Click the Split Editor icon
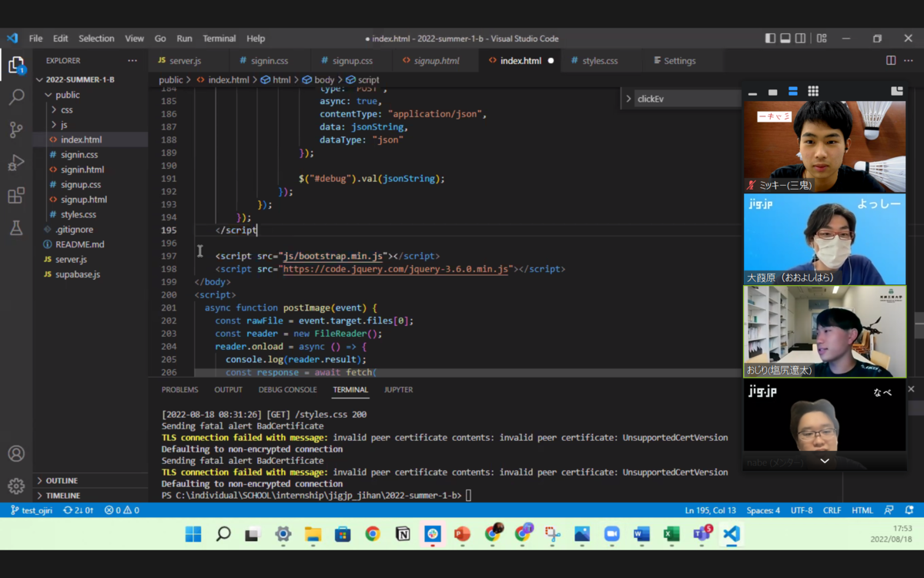This screenshot has height=578, width=924. [891, 60]
